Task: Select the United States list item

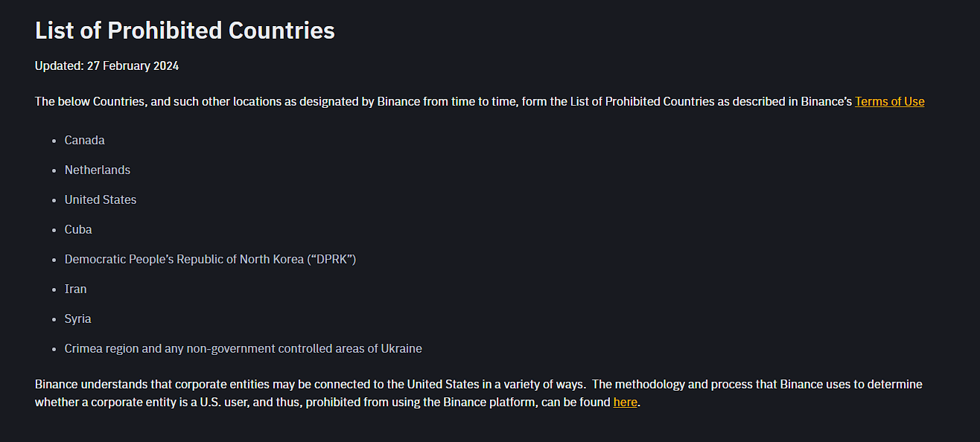Action: pyautogui.click(x=101, y=199)
